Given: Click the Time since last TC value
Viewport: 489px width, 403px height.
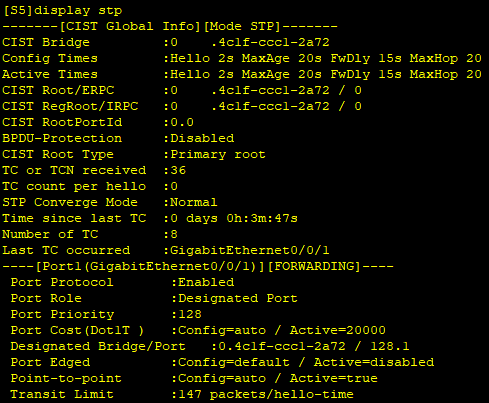Looking at the screenshot, I should click(x=234, y=218).
